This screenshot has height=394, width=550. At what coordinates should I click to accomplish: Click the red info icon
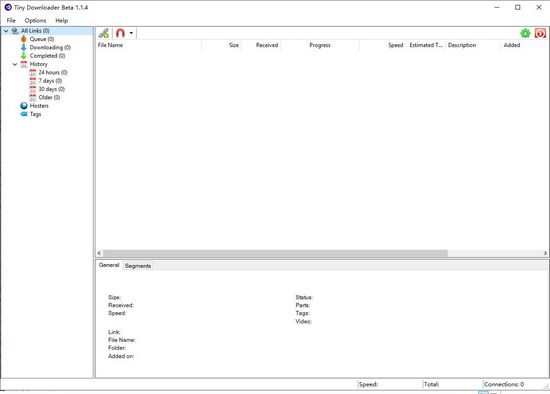541,33
